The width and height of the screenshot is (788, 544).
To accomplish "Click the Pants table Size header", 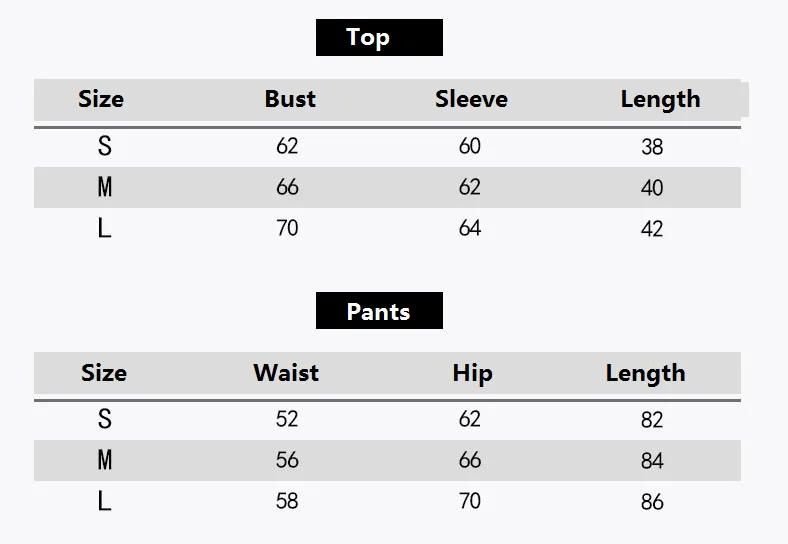I will coord(104,373).
